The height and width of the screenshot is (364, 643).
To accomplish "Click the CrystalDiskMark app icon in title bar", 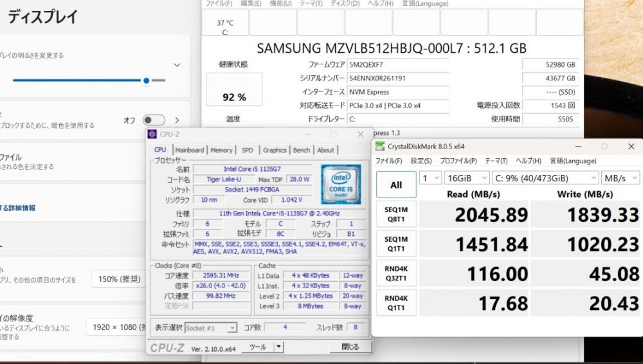I will point(380,147).
